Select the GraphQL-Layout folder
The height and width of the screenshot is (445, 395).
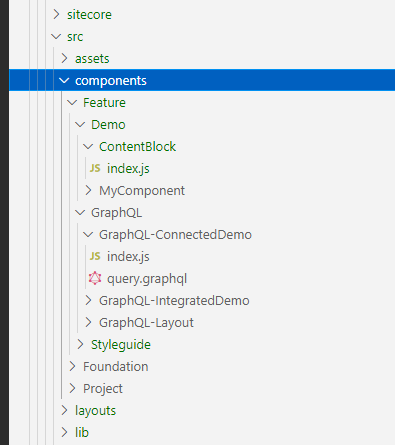(146, 323)
